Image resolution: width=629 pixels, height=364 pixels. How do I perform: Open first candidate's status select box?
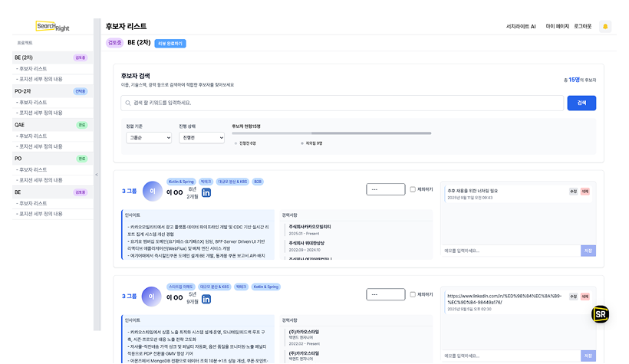click(x=385, y=189)
